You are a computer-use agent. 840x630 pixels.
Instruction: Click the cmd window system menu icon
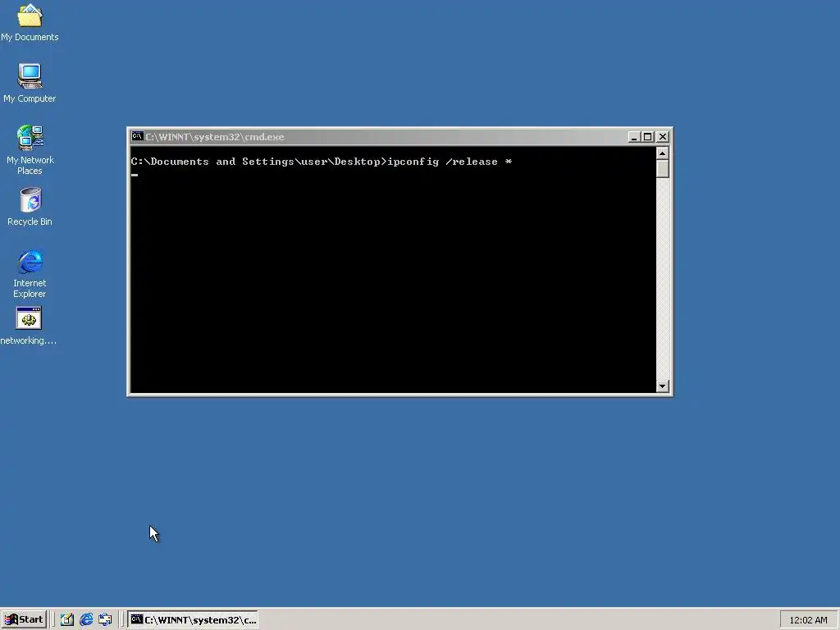coord(137,137)
